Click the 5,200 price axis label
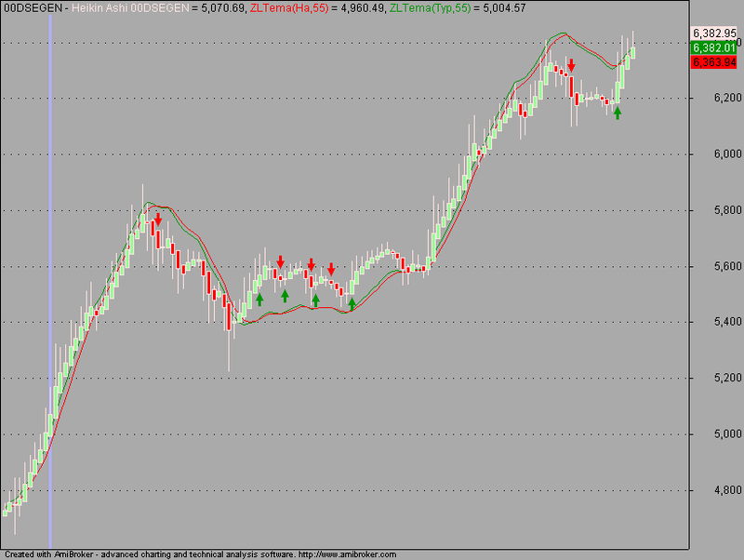Viewport: 744px width, 560px height. (x=727, y=379)
